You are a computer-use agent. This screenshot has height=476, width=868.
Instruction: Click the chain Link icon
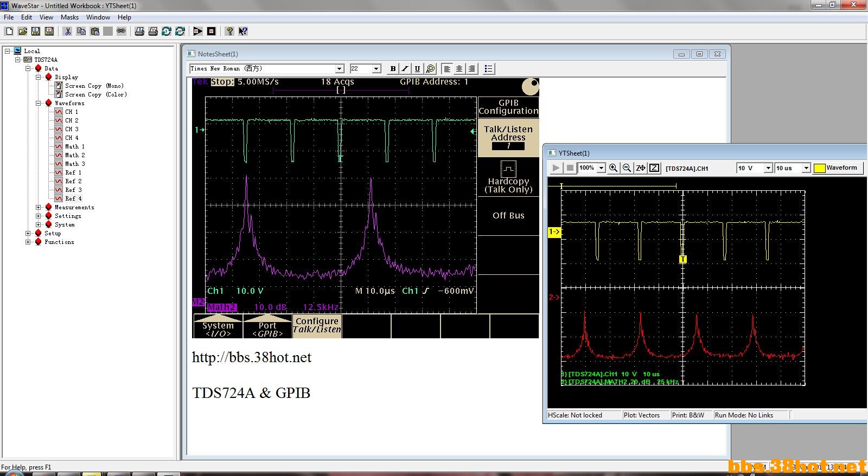121,31
